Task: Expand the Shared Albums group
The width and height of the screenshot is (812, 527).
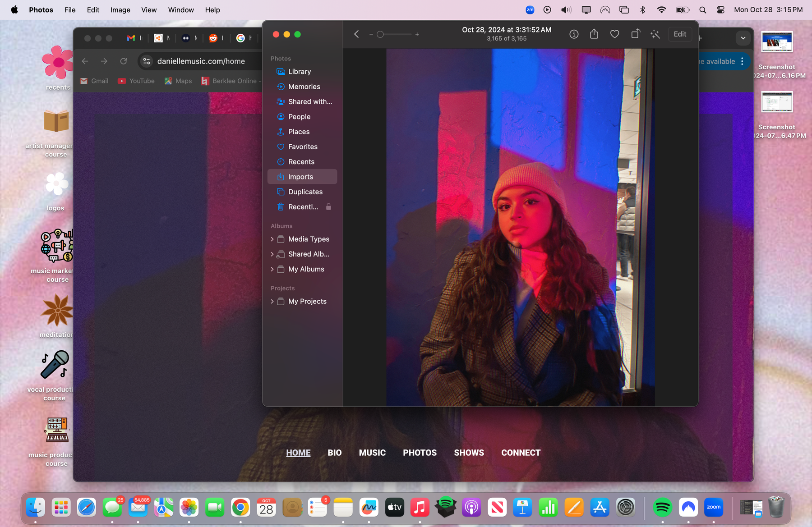Action: click(272, 254)
